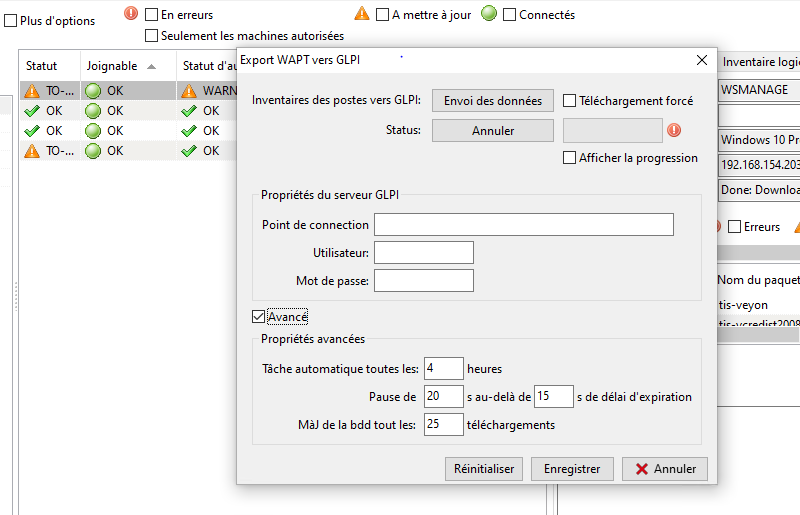Viewport: 800px width, 515px height.
Task: Enable the 'Plus d'options' checkbox
Action: pyautogui.click(x=10, y=21)
